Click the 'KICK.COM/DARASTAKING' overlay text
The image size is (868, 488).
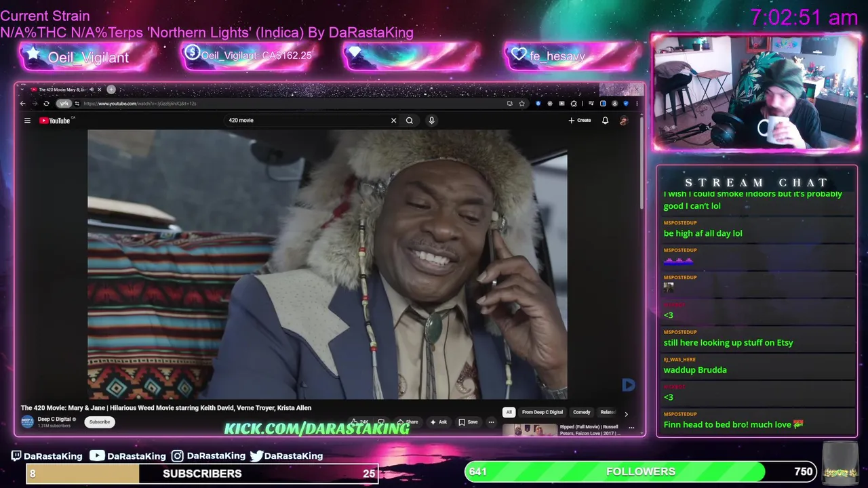pyautogui.click(x=317, y=428)
